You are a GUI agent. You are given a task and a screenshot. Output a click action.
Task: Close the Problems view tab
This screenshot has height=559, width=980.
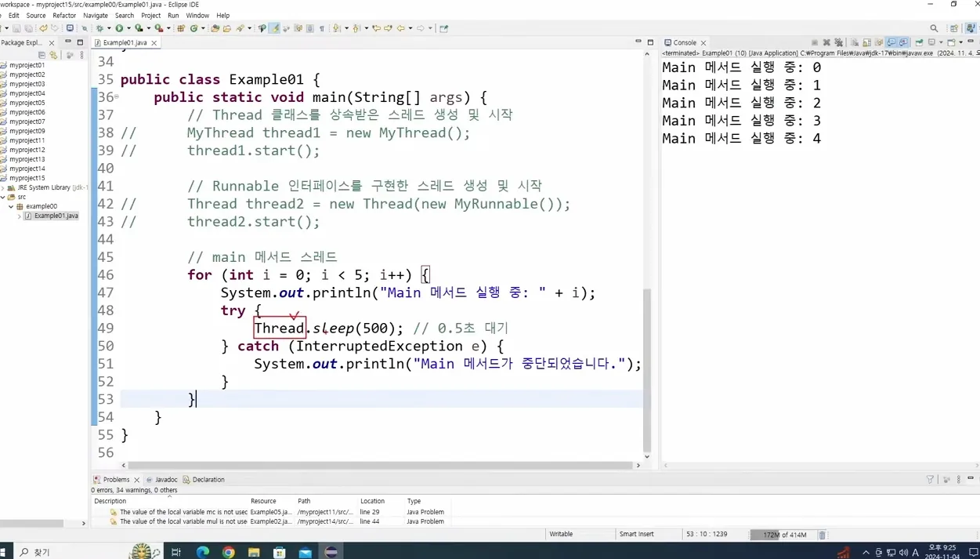(x=137, y=479)
